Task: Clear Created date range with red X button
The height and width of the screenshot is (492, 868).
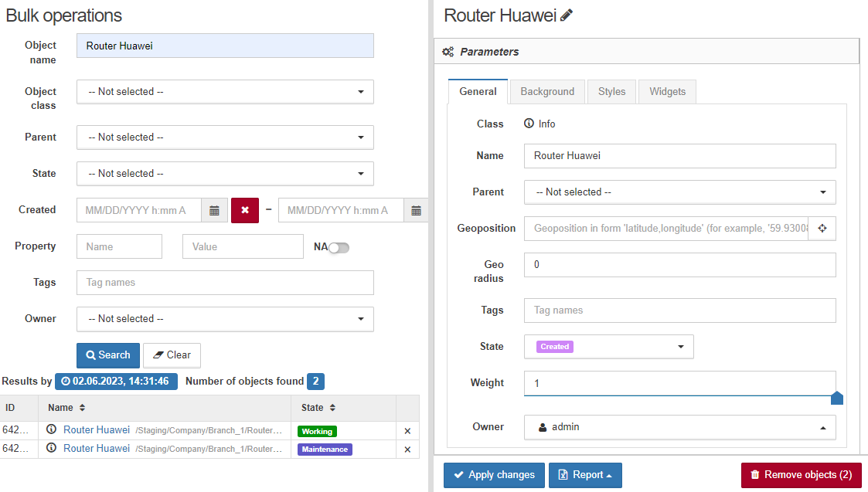Action: point(245,210)
